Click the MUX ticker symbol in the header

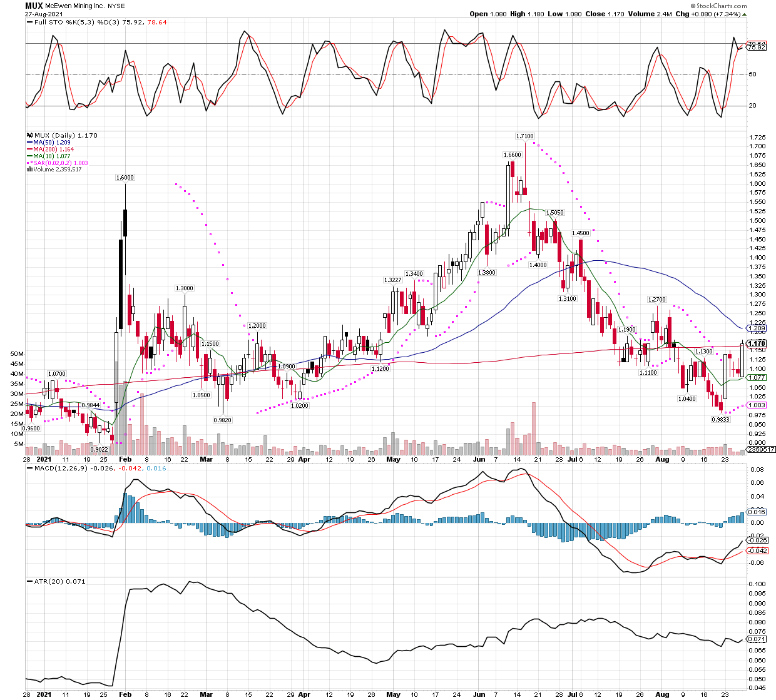click(34, 6)
